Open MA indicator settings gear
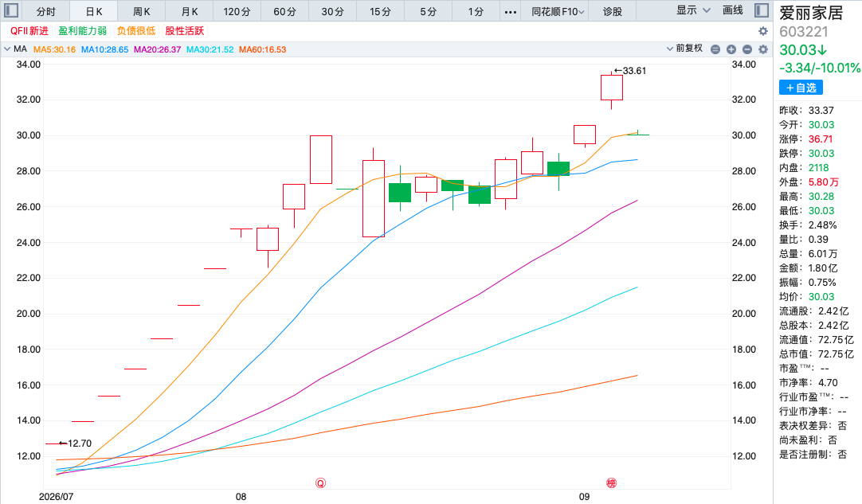This screenshot has width=862, height=504. 763,49
